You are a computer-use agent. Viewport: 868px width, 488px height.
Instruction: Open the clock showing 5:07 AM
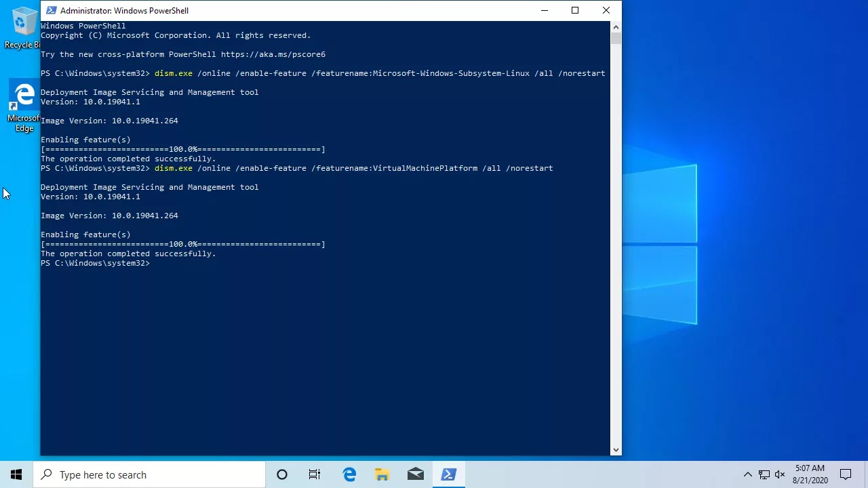[x=810, y=474]
